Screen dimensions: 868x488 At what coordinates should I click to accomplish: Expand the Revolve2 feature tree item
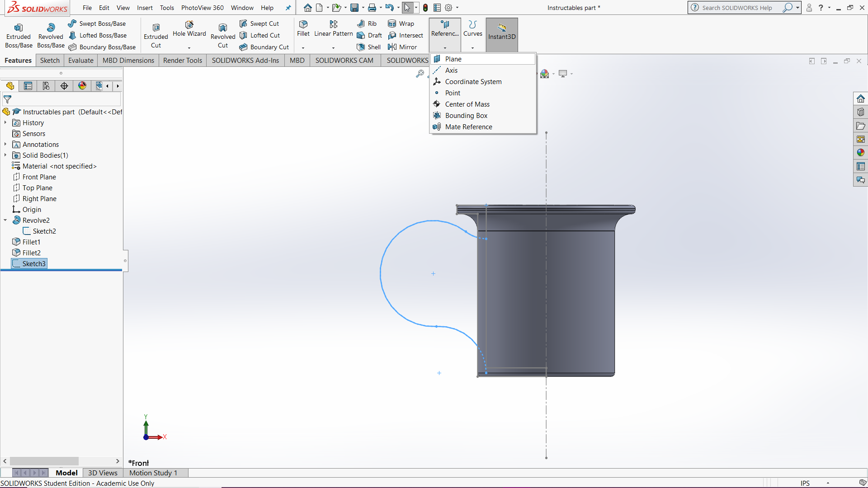click(x=5, y=220)
